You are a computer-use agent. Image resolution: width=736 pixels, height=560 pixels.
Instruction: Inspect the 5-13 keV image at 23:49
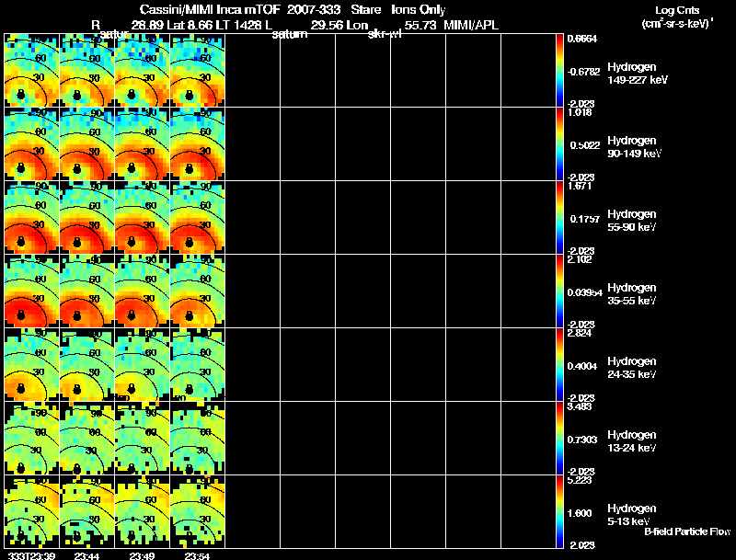tap(143, 512)
